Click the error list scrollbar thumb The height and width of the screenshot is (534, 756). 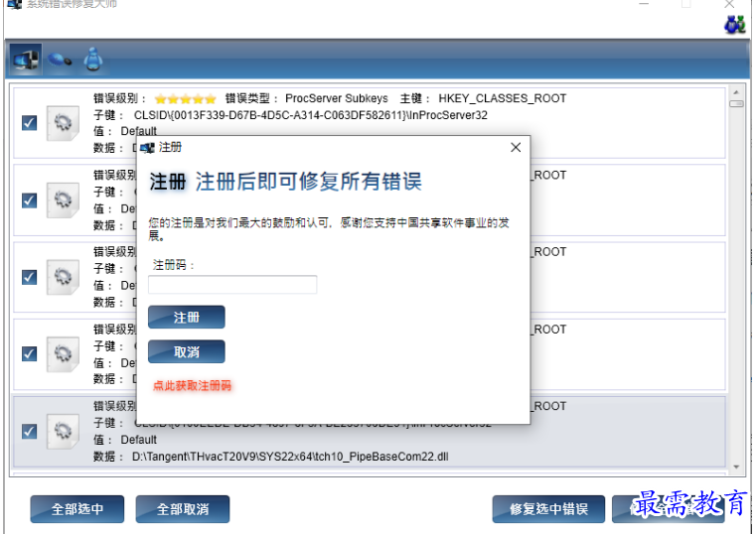(x=736, y=103)
